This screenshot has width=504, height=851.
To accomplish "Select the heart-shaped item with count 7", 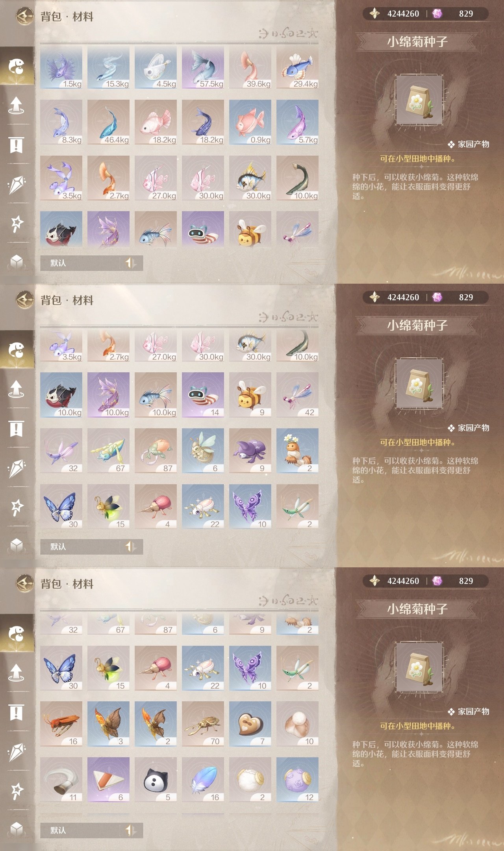I will [250, 724].
